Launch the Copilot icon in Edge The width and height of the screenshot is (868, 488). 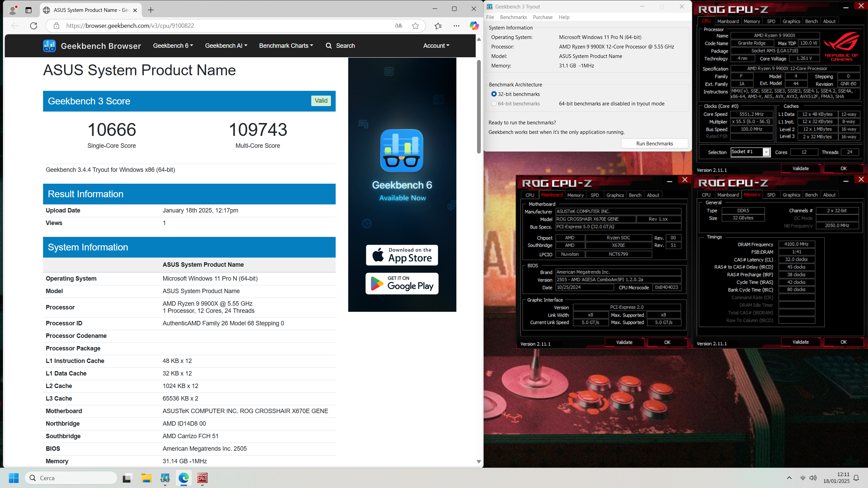[474, 26]
